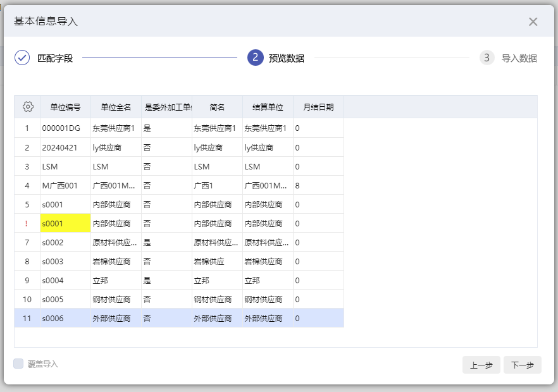Viewport: 558px width, 392px height.
Task: Enable the 覆盖导入 checkbox
Action: (19, 364)
